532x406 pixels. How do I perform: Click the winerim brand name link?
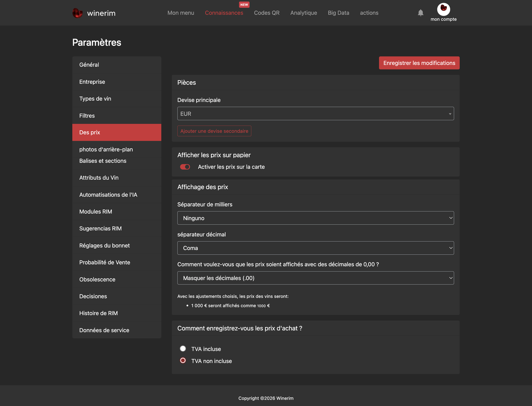(x=101, y=13)
